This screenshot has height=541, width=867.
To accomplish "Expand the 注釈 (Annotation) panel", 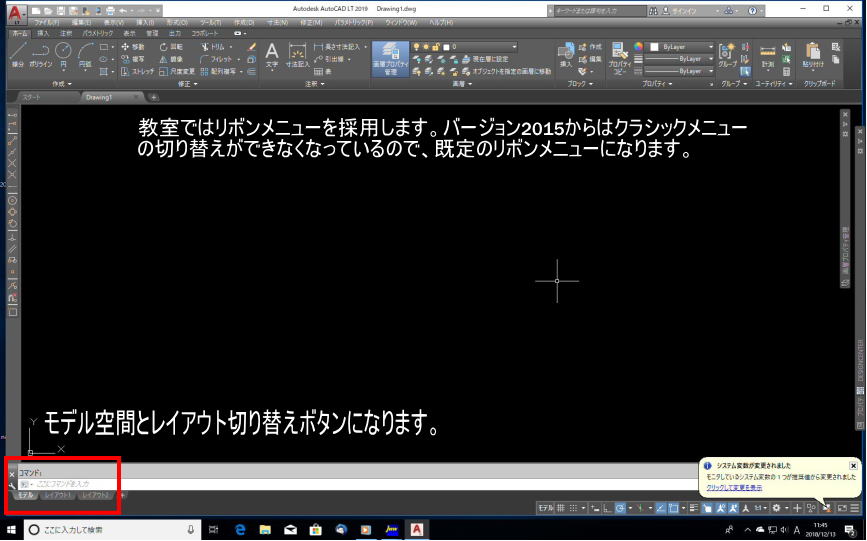I will tap(315, 84).
